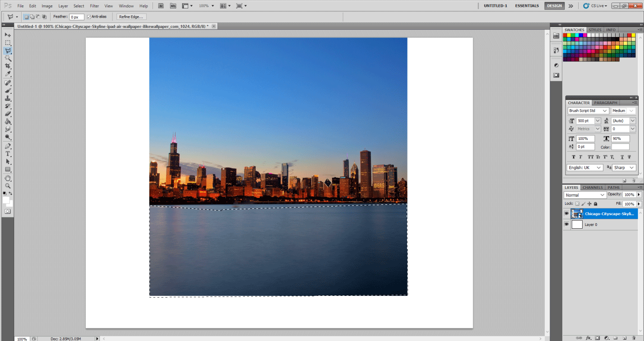Hide the Chicago-Cityscape-Skyline layer
644x341 pixels.
tap(567, 213)
